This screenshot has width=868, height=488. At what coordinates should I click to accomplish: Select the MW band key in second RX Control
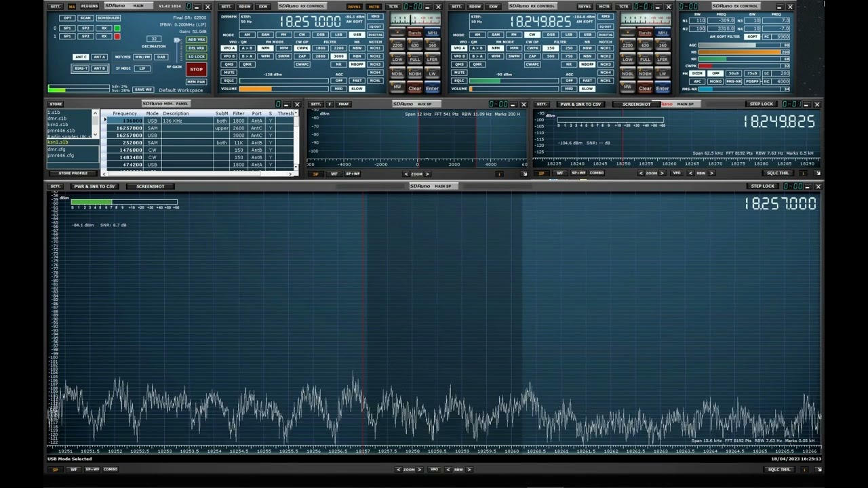[627, 87]
